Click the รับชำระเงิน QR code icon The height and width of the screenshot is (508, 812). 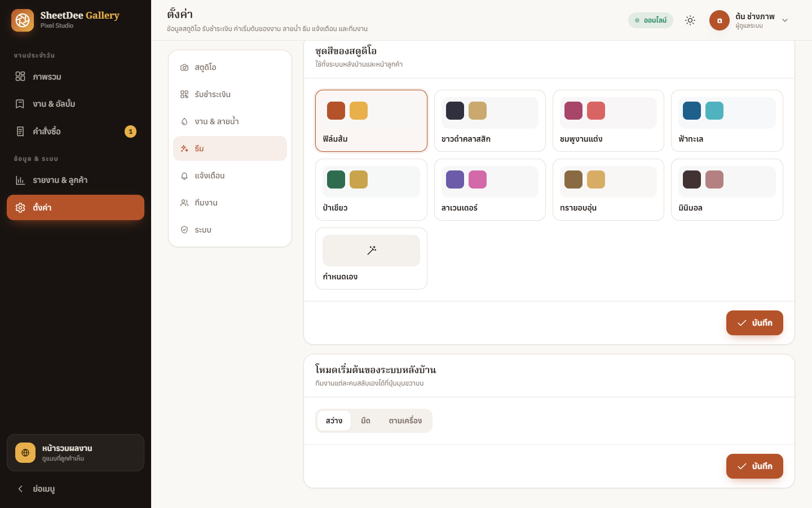pyautogui.click(x=184, y=94)
